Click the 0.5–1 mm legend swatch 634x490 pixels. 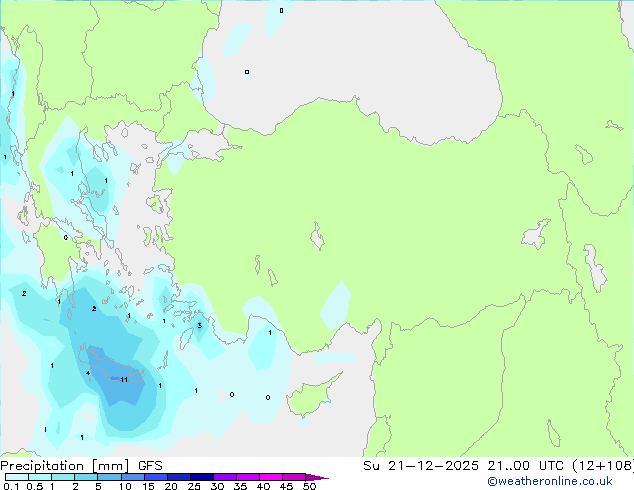[40, 477]
